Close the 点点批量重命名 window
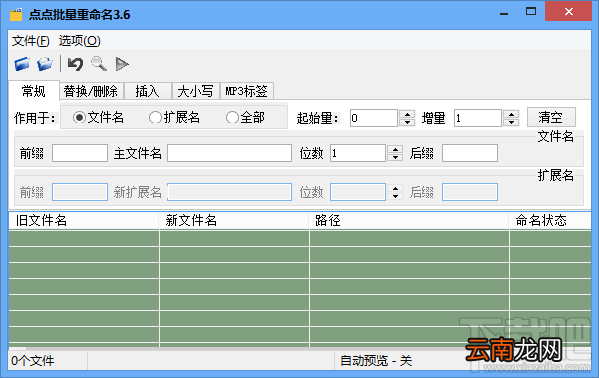Screen dimensions: 599x378 pos(569,12)
